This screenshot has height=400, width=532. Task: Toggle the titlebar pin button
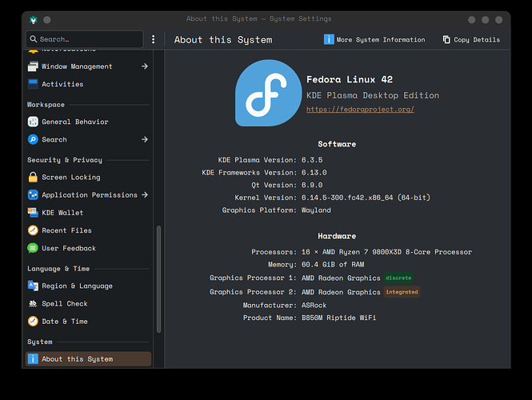[x=47, y=20]
